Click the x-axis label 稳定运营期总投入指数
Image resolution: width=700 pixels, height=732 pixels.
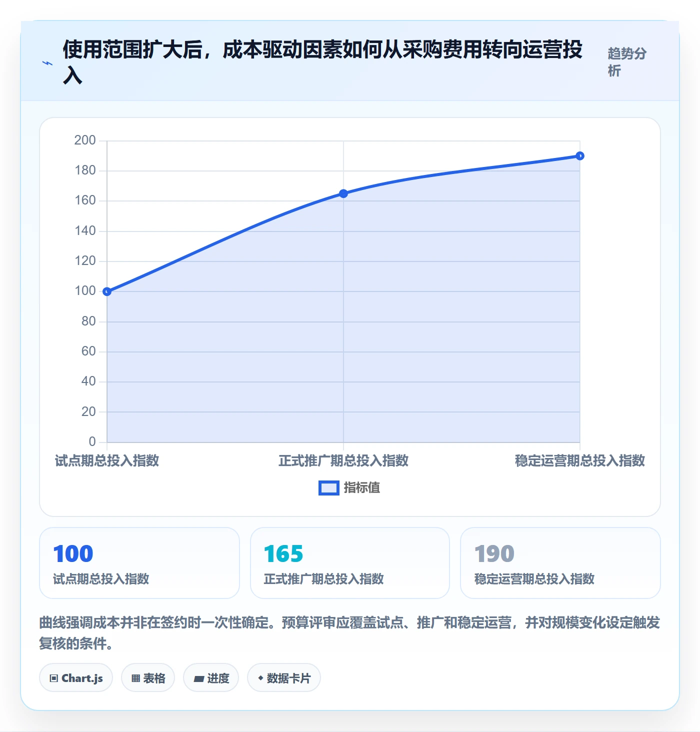580,461
